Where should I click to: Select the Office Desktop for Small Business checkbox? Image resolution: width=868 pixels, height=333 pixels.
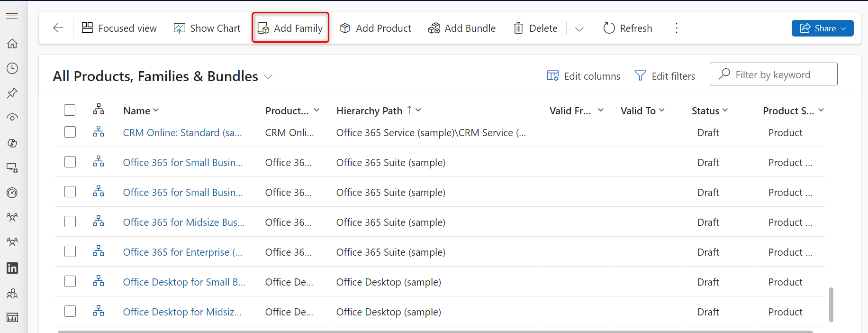click(x=70, y=281)
